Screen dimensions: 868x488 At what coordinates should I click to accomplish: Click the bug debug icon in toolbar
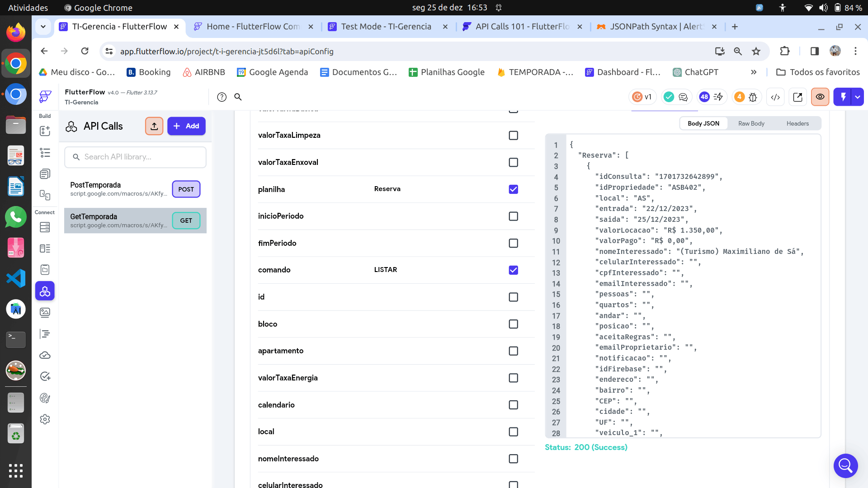(753, 97)
